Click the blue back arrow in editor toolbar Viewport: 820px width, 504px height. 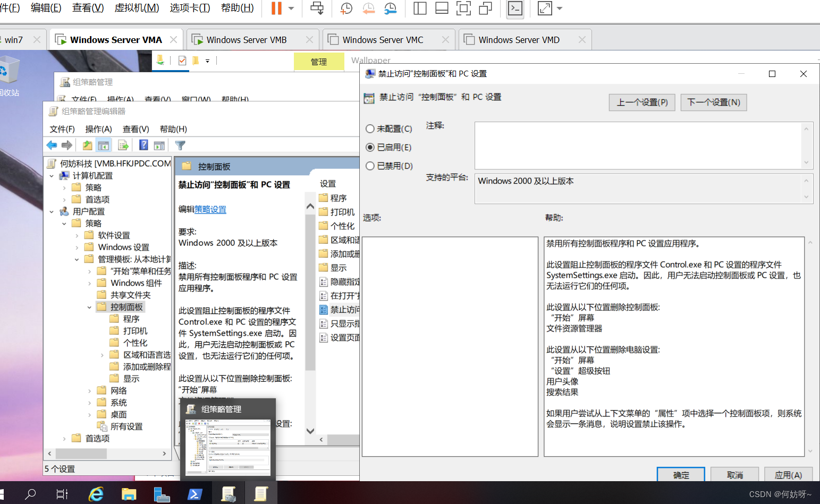[52, 146]
